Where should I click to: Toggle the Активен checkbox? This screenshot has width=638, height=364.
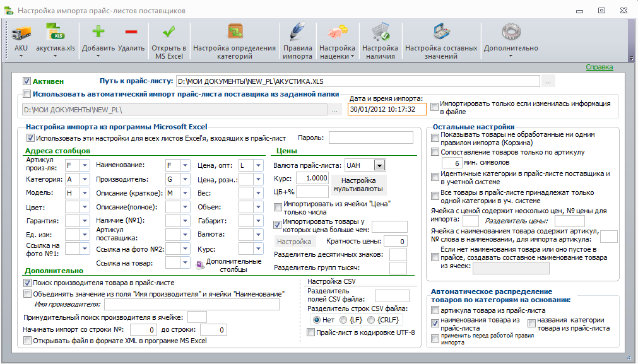click(x=27, y=81)
